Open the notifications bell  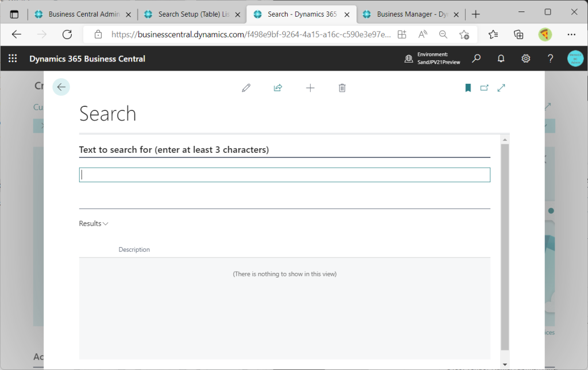coord(501,59)
